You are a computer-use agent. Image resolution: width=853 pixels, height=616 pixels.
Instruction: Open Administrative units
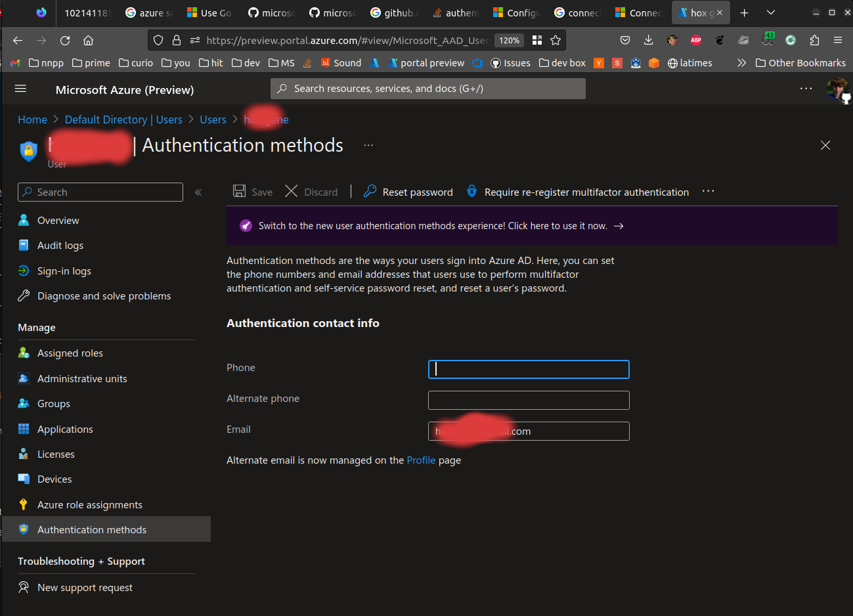tap(81, 378)
